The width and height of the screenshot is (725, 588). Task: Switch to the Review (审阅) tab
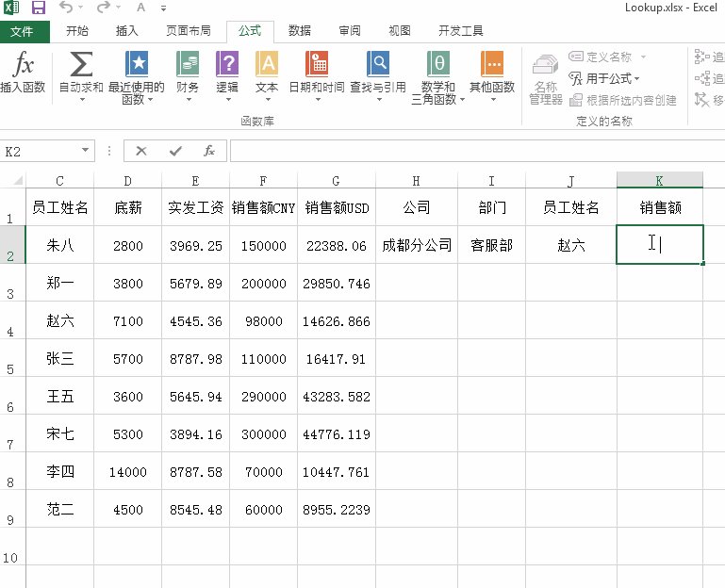click(350, 31)
